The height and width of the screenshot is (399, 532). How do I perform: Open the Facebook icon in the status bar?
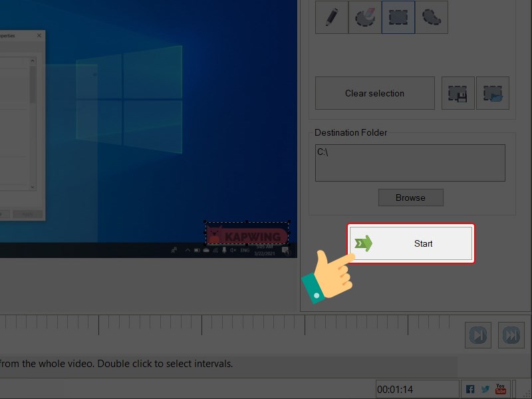click(469, 388)
